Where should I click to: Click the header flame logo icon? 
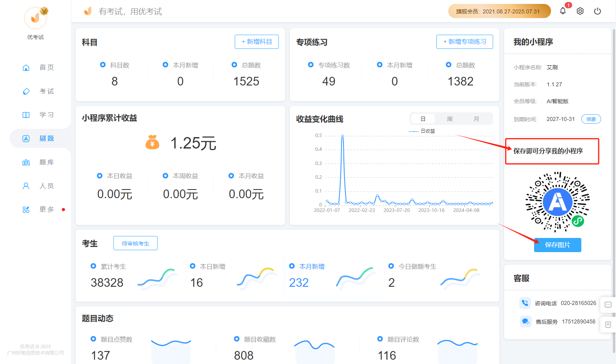88,11
